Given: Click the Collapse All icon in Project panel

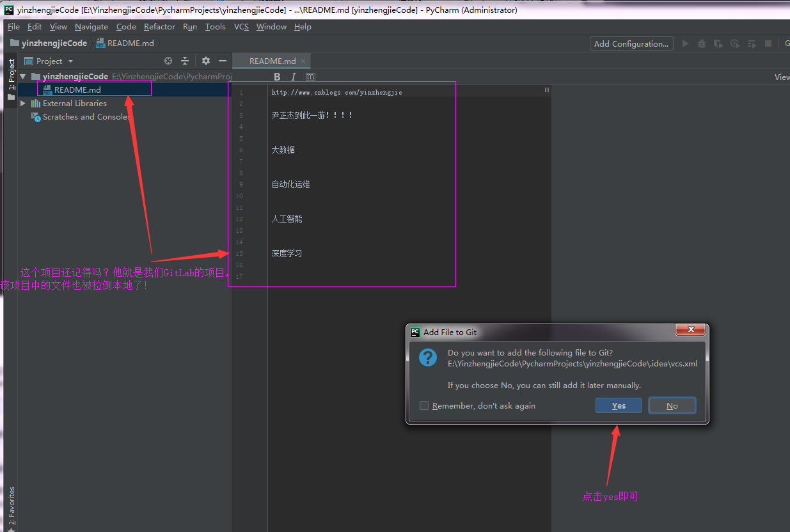Looking at the screenshot, I should coord(185,61).
